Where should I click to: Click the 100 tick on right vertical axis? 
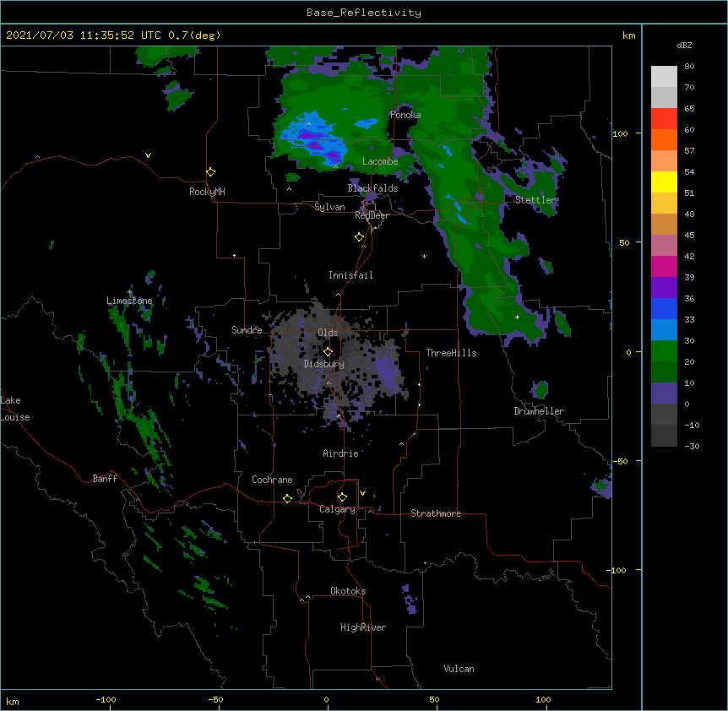(x=620, y=133)
